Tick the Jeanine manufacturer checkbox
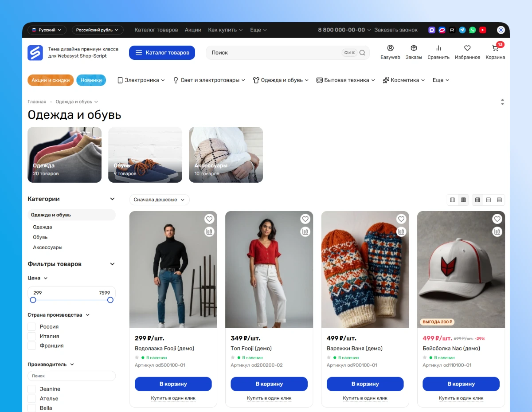The image size is (532, 412). pyautogui.click(x=32, y=389)
